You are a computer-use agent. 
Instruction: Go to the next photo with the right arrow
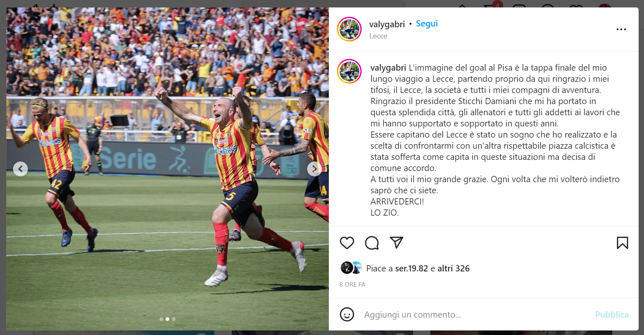point(314,169)
